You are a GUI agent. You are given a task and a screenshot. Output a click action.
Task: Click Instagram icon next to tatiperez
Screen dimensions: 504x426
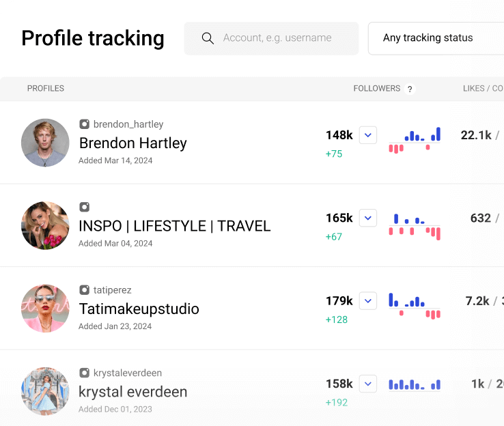click(x=85, y=290)
